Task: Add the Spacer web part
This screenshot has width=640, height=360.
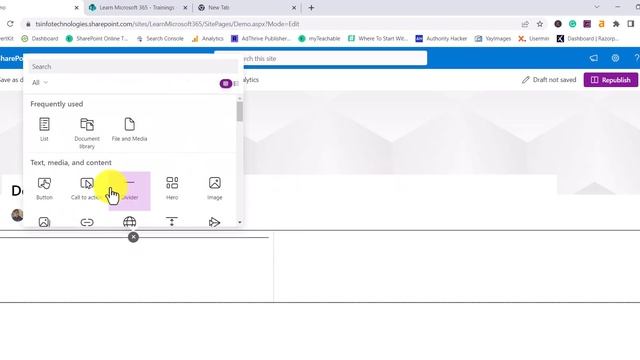Action: click(x=172, y=222)
